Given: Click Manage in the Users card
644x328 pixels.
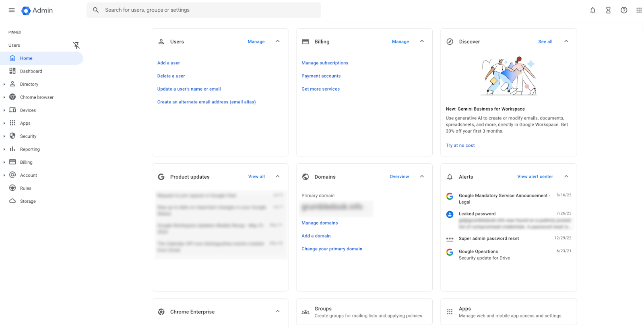Looking at the screenshot, I should (256, 41).
